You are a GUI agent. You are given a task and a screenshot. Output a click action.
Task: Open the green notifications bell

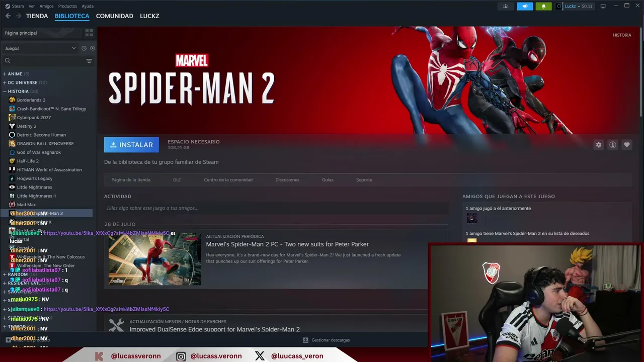point(543,6)
